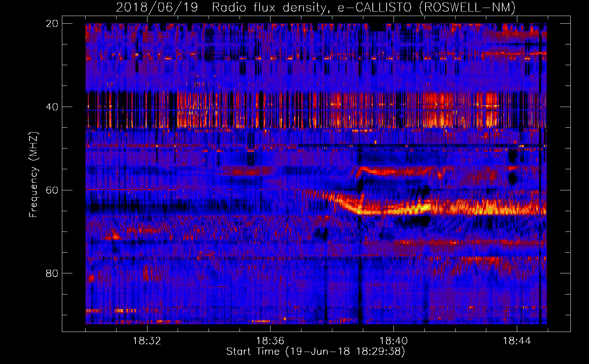
Task: Click the plot title '2018/06/19 Radio flux density'
Action: click(316, 8)
